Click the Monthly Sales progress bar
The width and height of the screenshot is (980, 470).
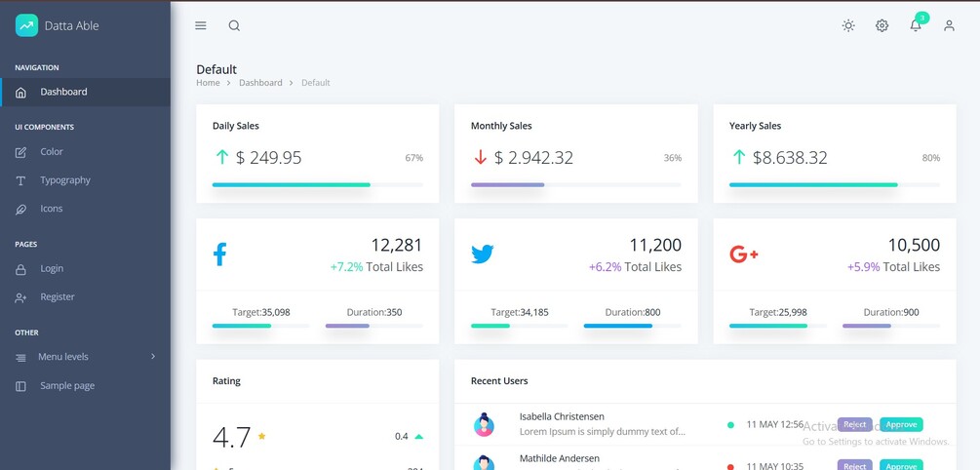pos(576,185)
